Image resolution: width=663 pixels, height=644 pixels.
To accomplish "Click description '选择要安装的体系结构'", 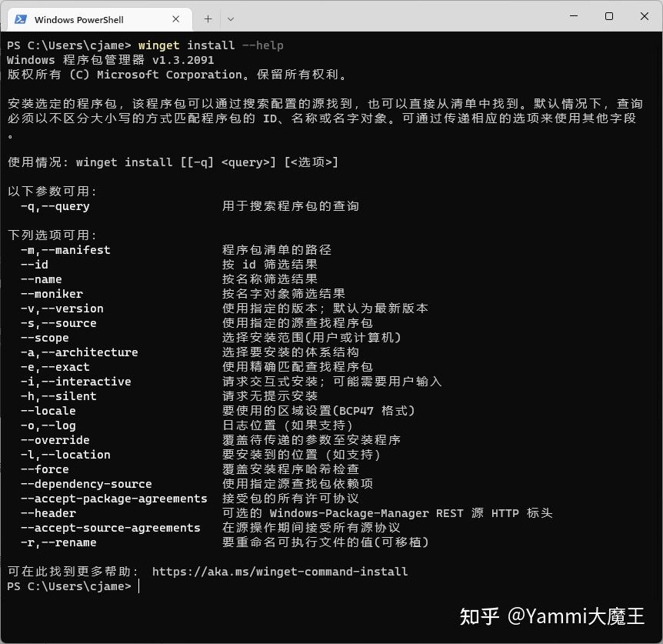I will pyautogui.click(x=291, y=352).
